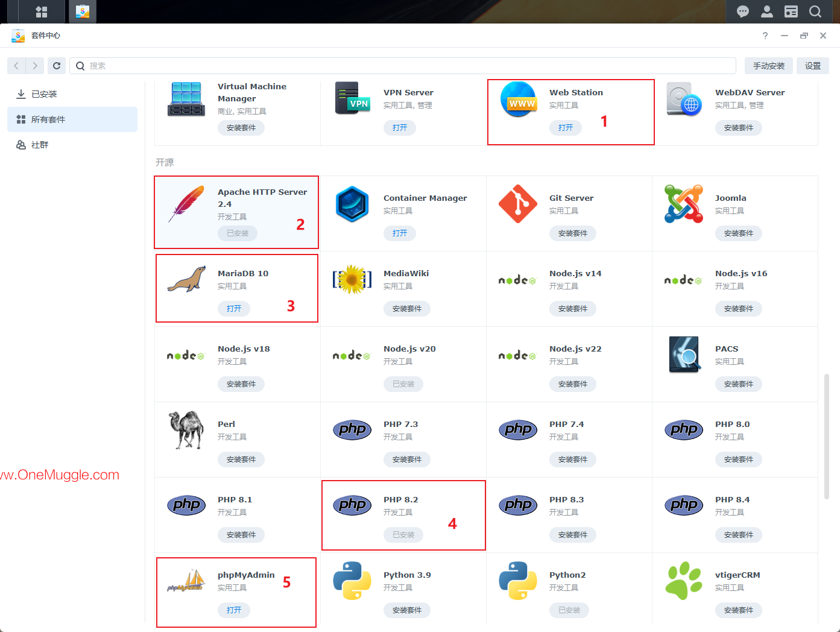Click the Node.js v20 package icon
Screen dimensions: 840x632
(x=352, y=355)
